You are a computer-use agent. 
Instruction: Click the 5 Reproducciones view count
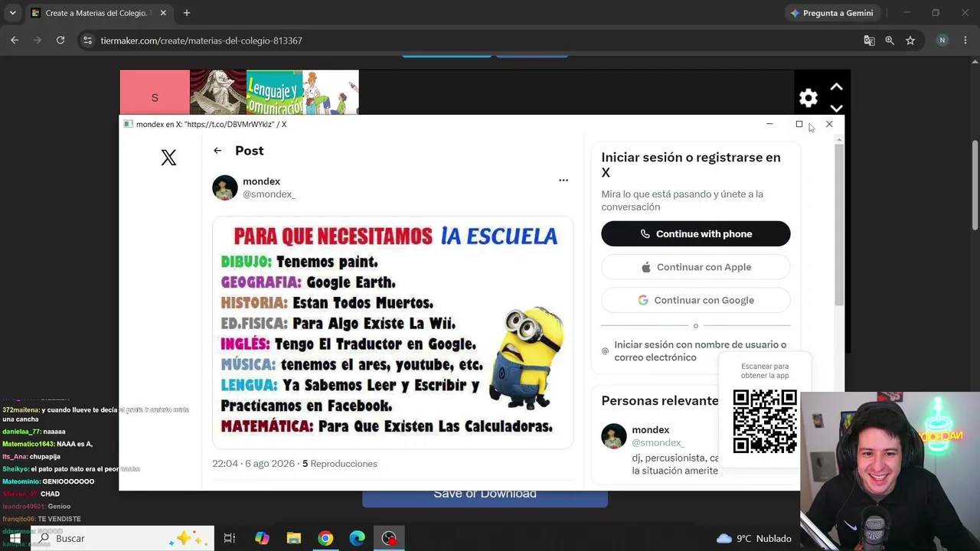(340, 464)
